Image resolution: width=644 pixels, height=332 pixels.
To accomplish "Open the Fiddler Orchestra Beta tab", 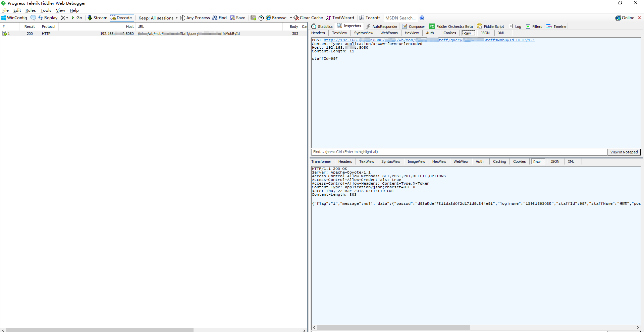I will 451,27.
